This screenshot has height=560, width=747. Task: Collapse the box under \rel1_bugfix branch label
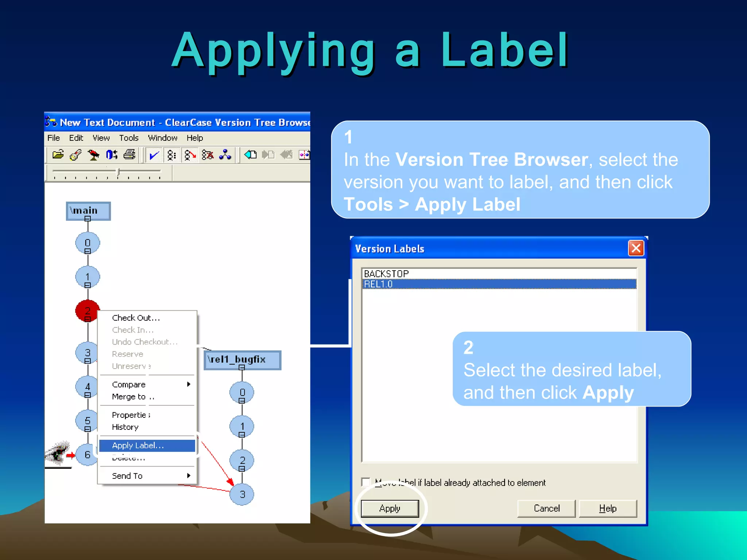241,367
